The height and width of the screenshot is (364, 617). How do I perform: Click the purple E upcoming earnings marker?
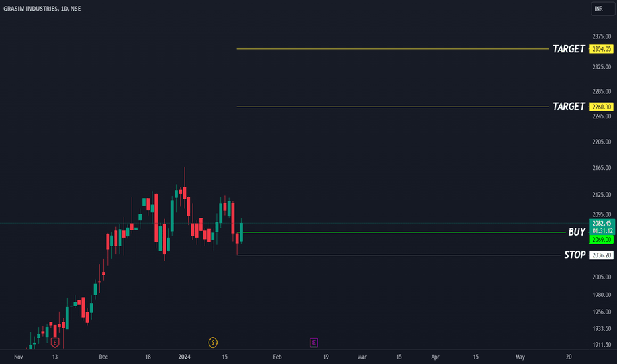point(314,343)
